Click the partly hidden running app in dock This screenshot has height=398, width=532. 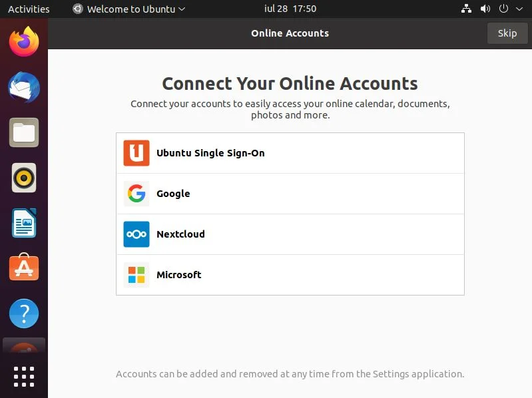point(24,345)
